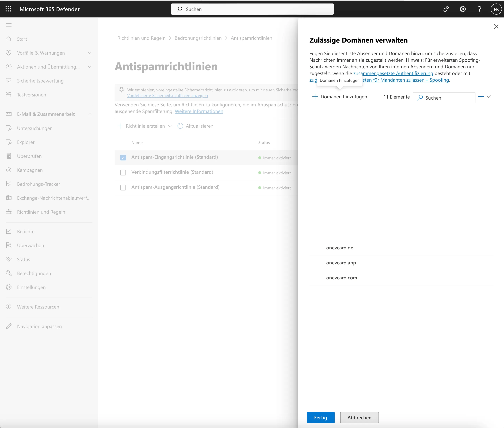Click the Status heart icon
Image resolution: width=504 pixels, height=428 pixels.
coord(9,259)
